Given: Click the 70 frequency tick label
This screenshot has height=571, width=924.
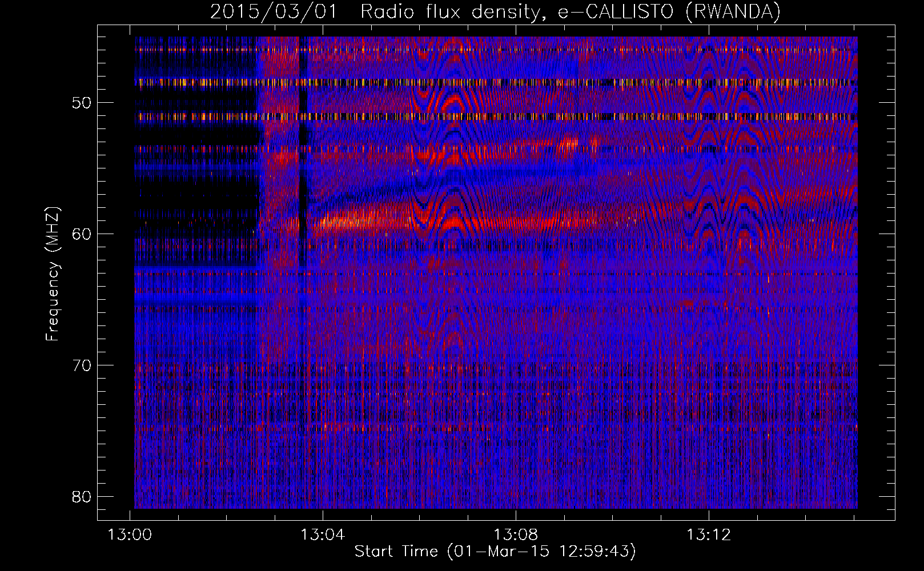Looking at the screenshot, I should click(x=82, y=365).
